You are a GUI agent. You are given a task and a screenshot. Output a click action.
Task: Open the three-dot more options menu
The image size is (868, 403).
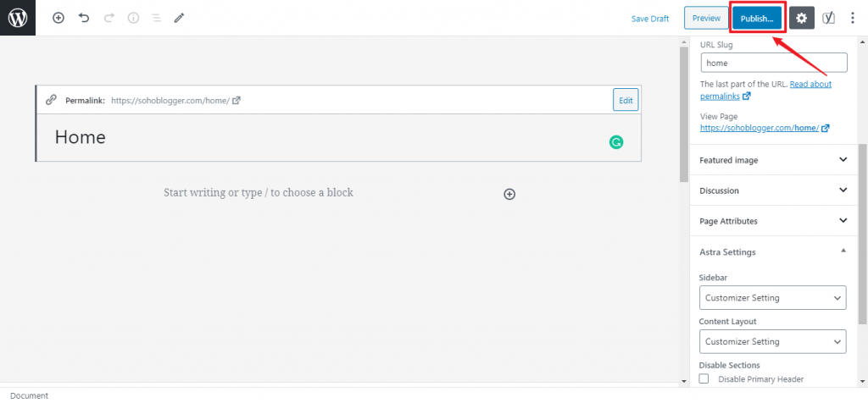click(x=853, y=18)
